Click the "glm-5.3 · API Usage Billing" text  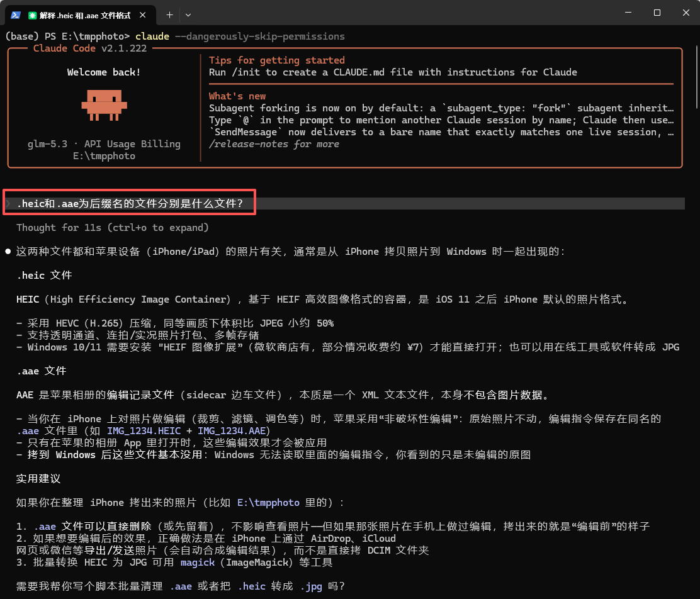pos(104,143)
